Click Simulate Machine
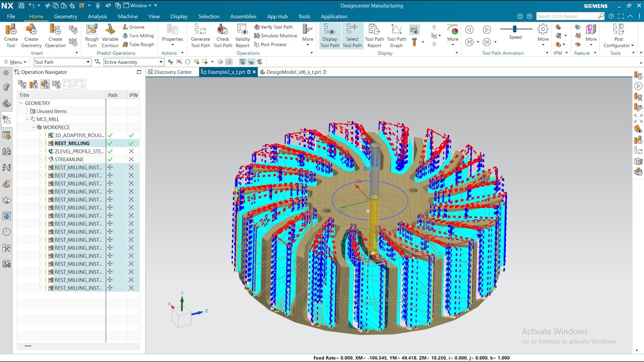Viewport: 644px width, 362px height. coord(276,36)
